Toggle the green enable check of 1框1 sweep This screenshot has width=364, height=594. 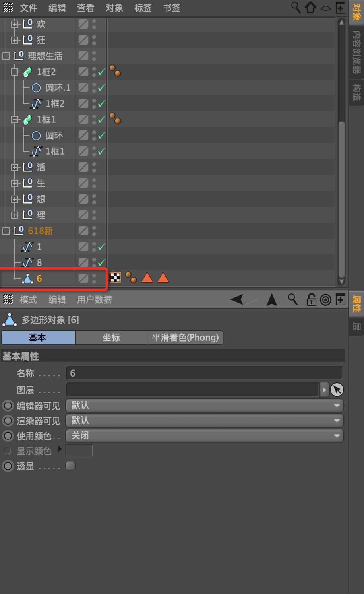point(102,120)
